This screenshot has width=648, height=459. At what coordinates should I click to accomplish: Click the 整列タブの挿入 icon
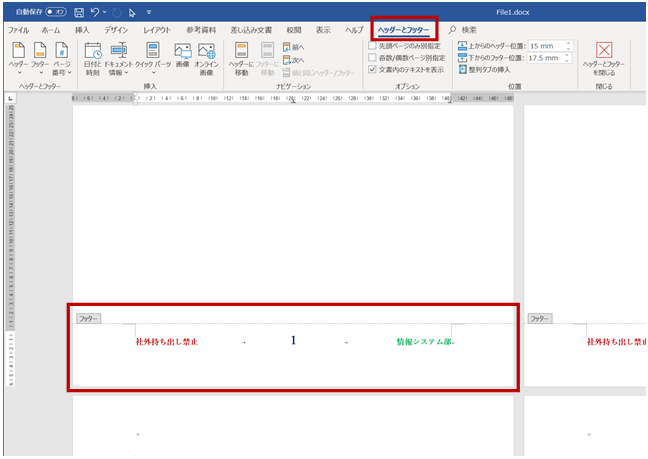(462, 70)
